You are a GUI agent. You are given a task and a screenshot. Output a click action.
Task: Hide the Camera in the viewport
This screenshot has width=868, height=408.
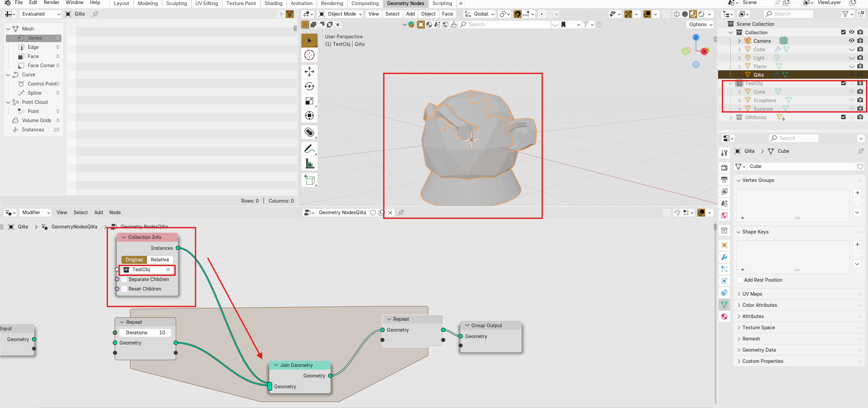851,41
